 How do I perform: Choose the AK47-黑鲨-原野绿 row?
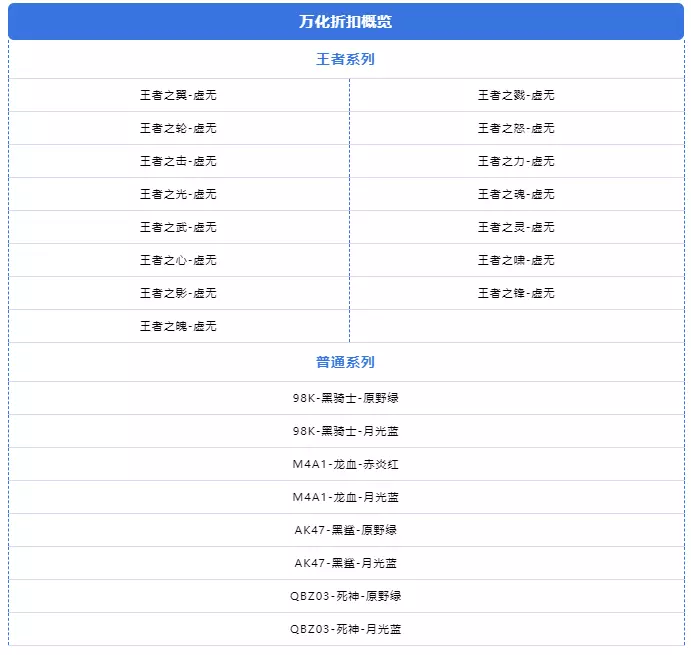[x=346, y=530]
